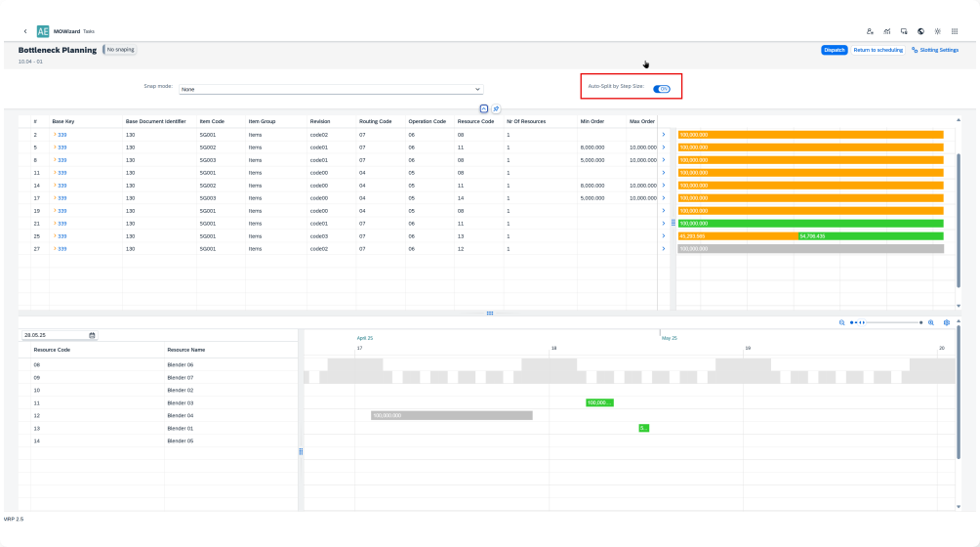This screenshot has height=547, width=980.
Task: Click Return to scheduling button
Action: (878, 50)
